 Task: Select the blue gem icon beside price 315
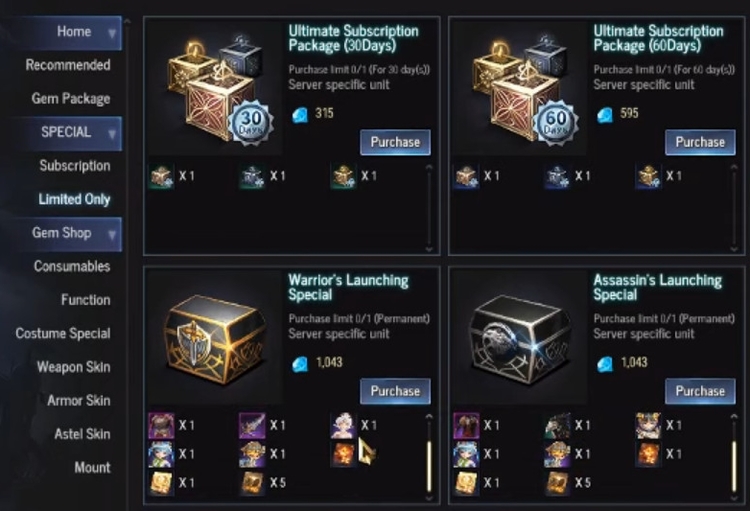click(x=300, y=114)
